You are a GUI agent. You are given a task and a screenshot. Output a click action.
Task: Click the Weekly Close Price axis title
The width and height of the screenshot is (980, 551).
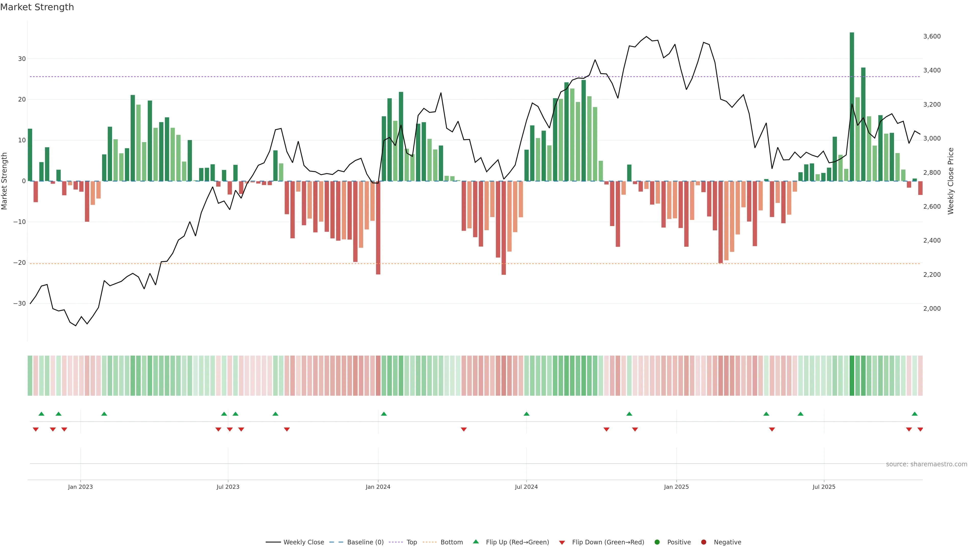951,181
